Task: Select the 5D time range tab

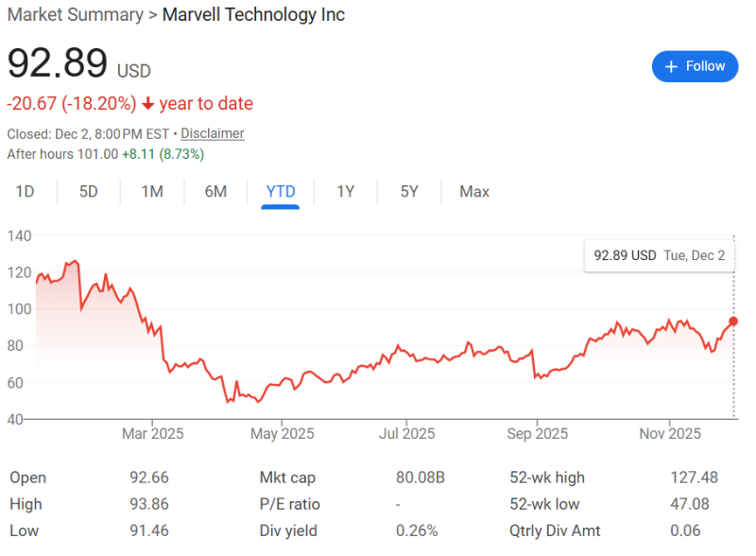Action: pos(89,192)
